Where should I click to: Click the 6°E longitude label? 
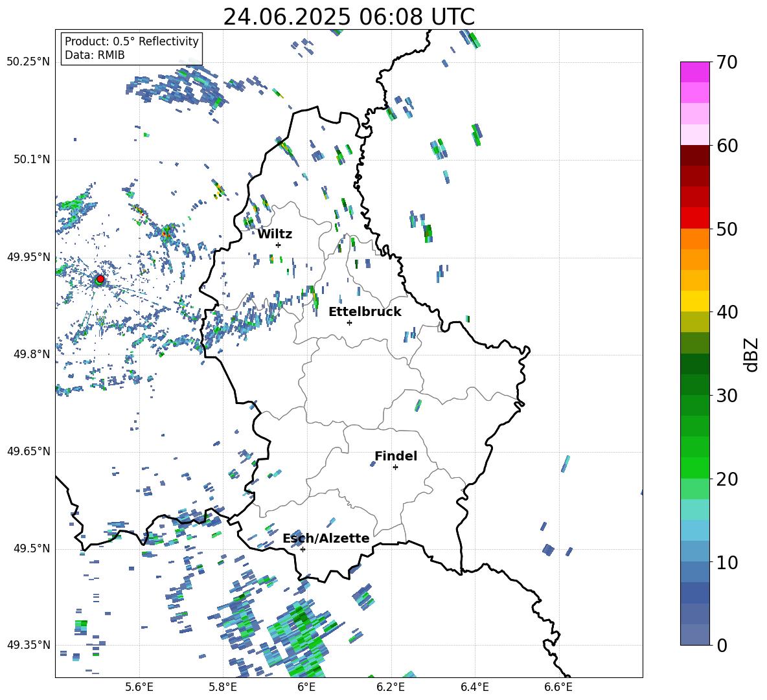click(306, 687)
